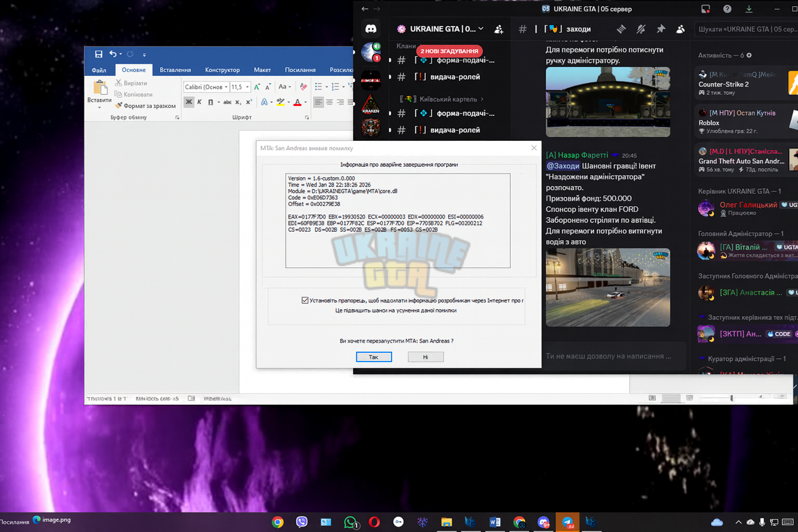Toggle the send-info-to-developers checkbox

[305, 300]
